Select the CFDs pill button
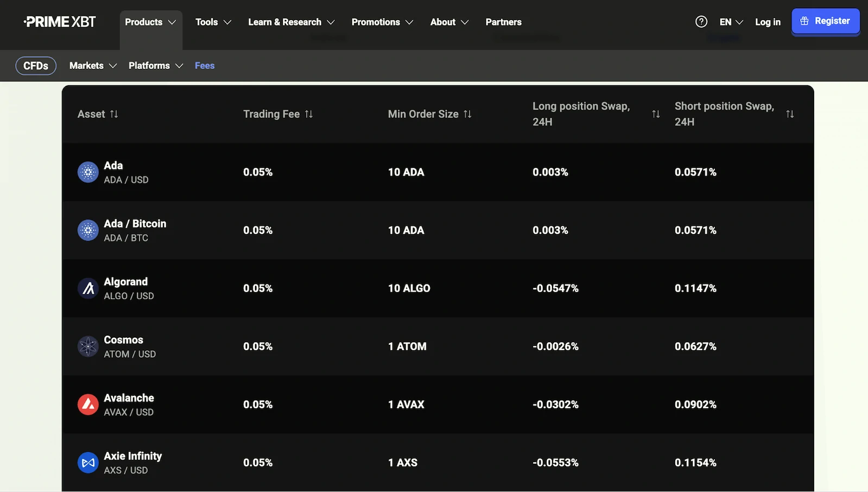This screenshot has width=868, height=492. (x=36, y=66)
